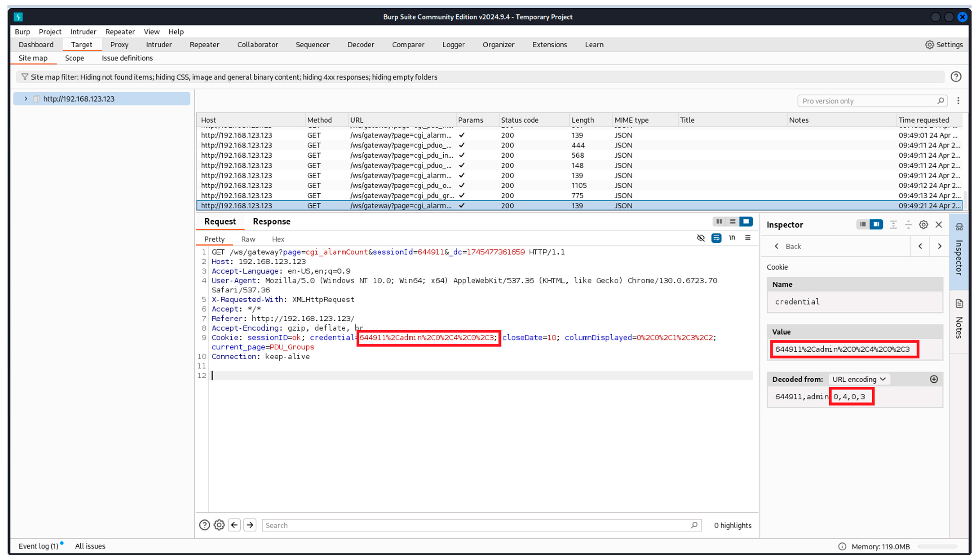Click the site map filter funnel icon
The height and width of the screenshot is (560, 975).
pyautogui.click(x=25, y=77)
